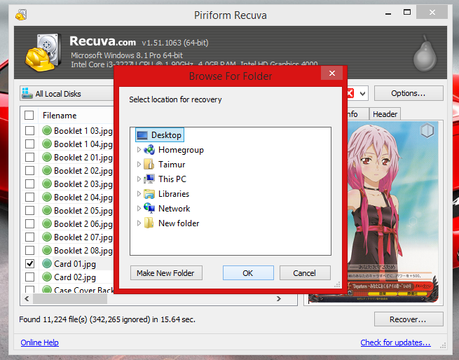Switch to the Info tab
The width and height of the screenshot is (459, 360).
click(357, 114)
